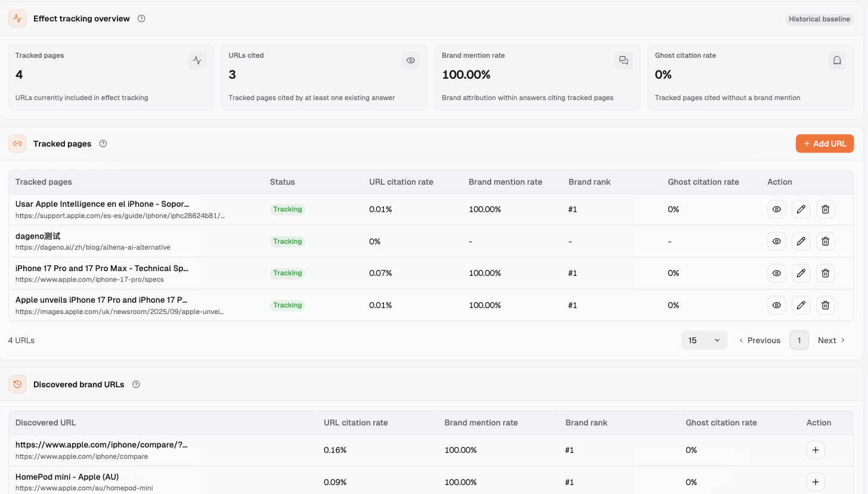Go to Previous page of tracked URLs

[759, 340]
